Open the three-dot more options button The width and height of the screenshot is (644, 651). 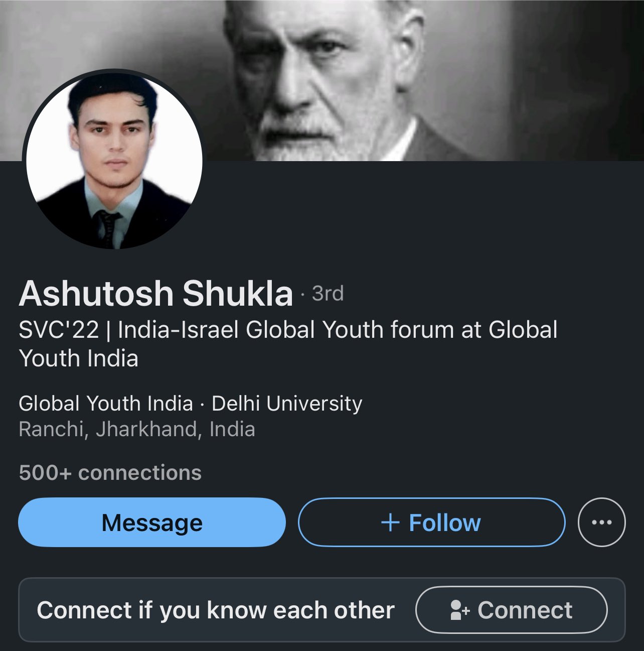(601, 522)
